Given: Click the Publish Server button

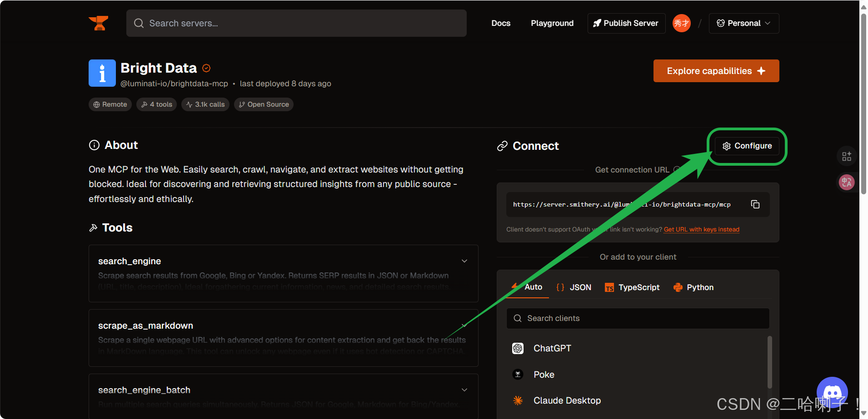Looking at the screenshot, I should click(626, 23).
